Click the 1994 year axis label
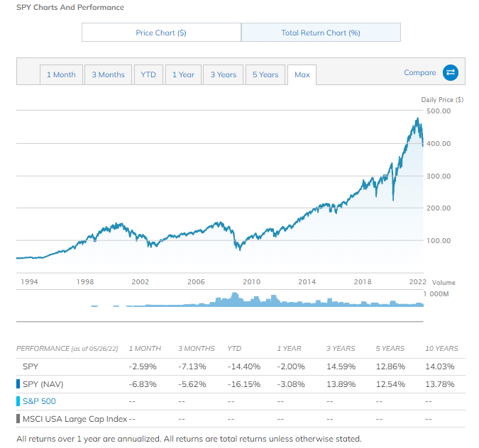The height and width of the screenshot is (448, 479). pyautogui.click(x=29, y=282)
